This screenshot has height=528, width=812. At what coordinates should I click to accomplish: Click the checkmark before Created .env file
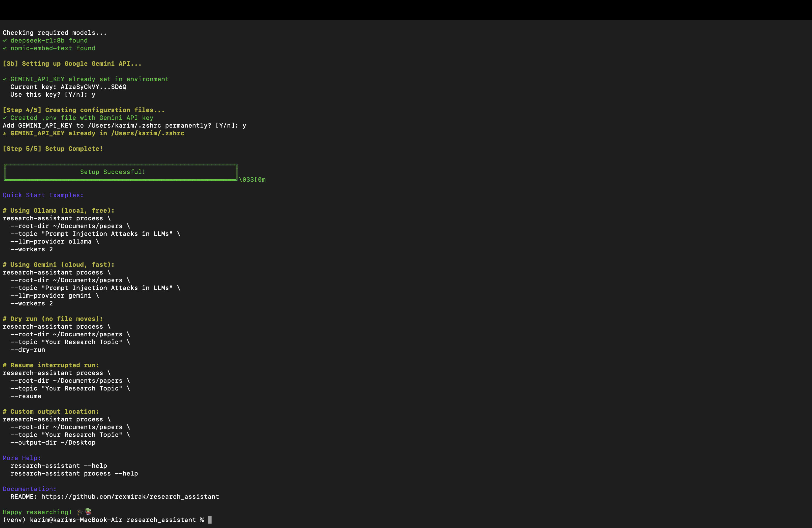point(5,118)
